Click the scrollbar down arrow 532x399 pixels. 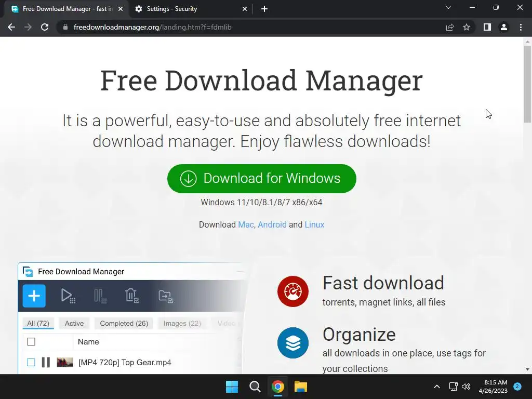click(x=527, y=369)
